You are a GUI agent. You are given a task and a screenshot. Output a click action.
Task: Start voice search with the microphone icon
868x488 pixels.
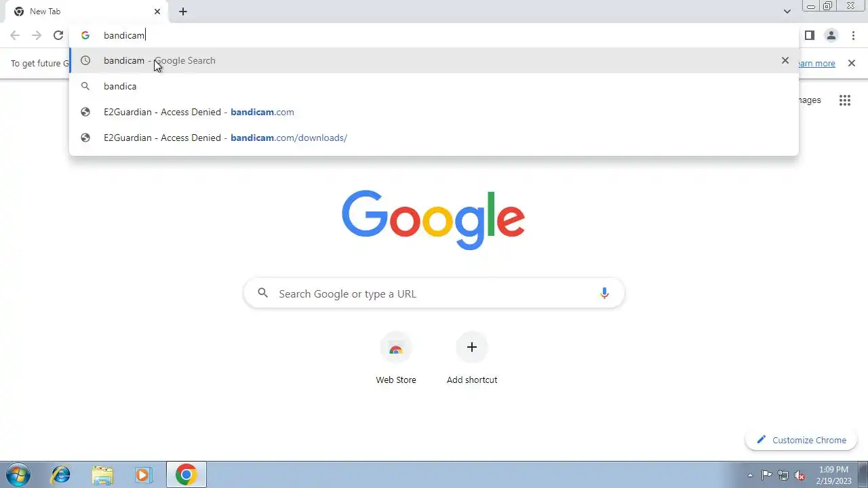click(604, 293)
